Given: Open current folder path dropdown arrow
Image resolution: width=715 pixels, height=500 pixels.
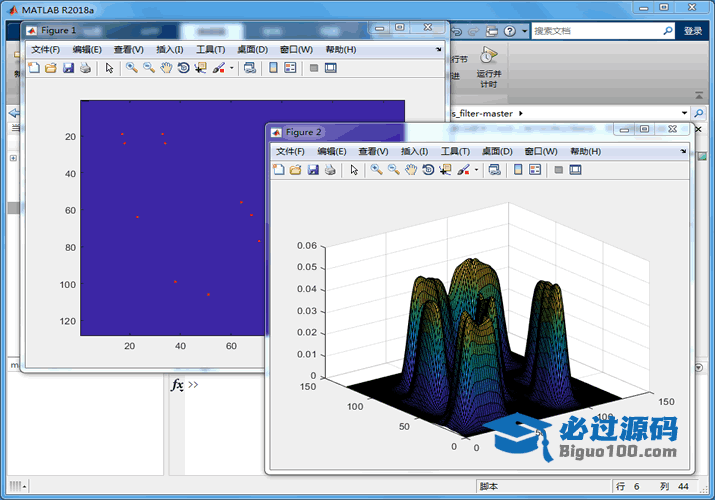Looking at the screenshot, I should click(684, 113).
